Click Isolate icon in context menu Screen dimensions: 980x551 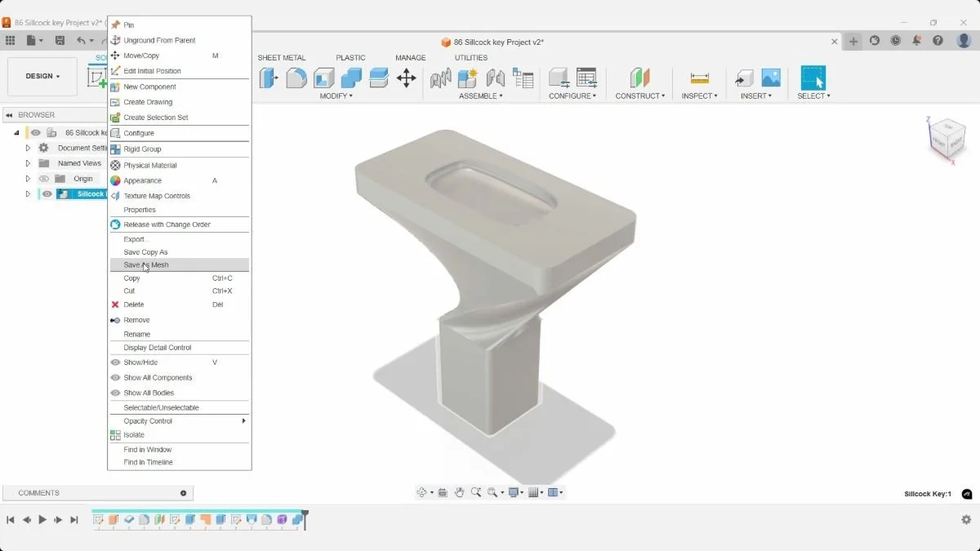[115, 435]
